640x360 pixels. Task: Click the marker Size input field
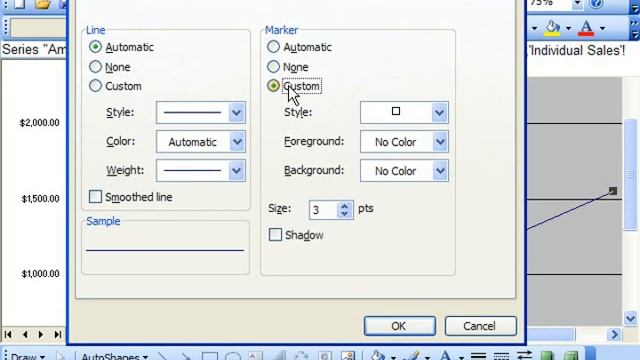(x=323, y=210)
